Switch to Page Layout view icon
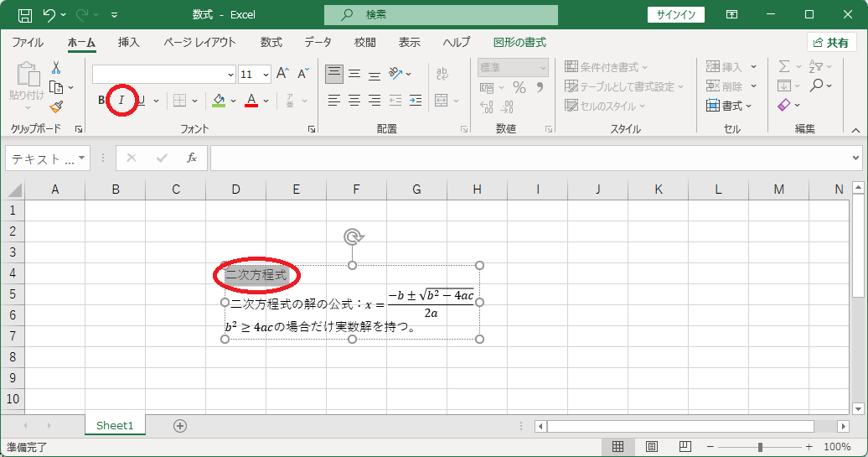Viewport: 868px width, 457px height. click(652, 446)
